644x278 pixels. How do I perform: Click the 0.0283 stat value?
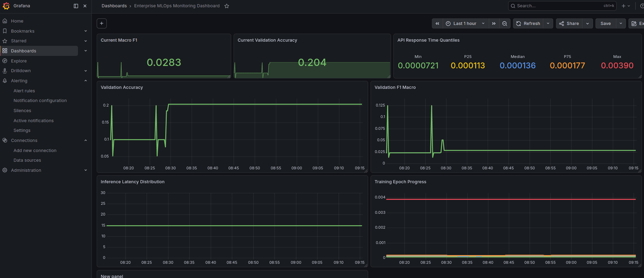[164, 62]
